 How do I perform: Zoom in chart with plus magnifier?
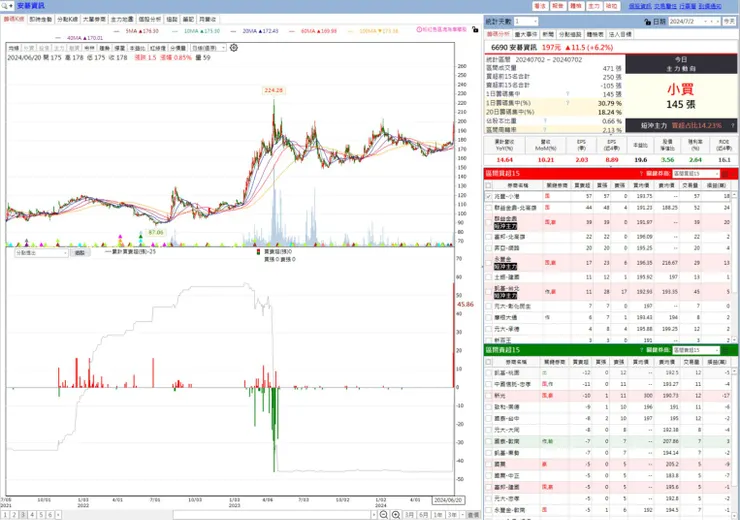point(396,515)
